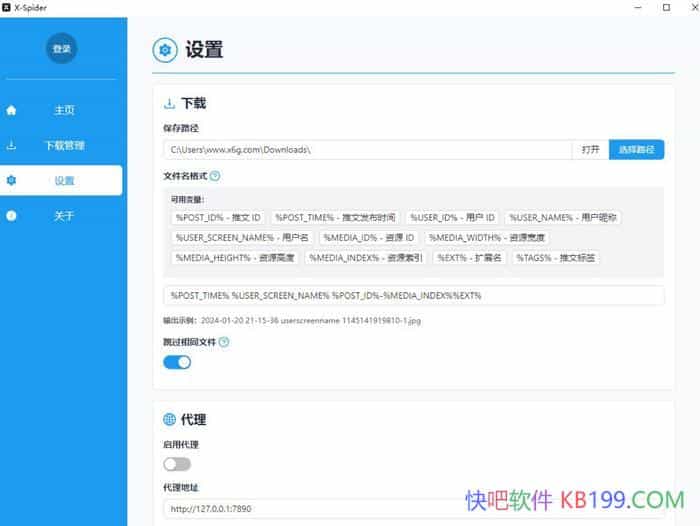Viewport: 700px width, 526px height.
Task: Click the blue 选择路径 button
Action: [x=636, y=150]
